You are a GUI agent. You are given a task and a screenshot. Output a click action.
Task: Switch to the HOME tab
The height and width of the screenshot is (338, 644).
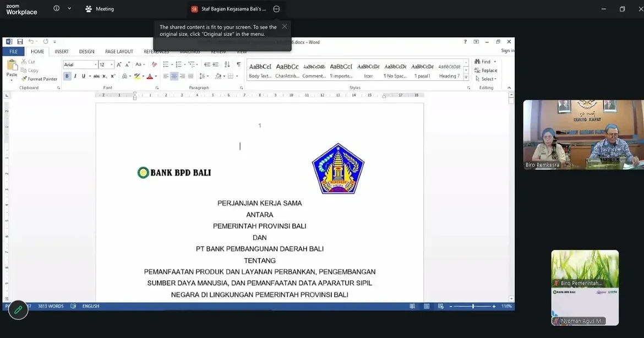[x=37, y=51]
